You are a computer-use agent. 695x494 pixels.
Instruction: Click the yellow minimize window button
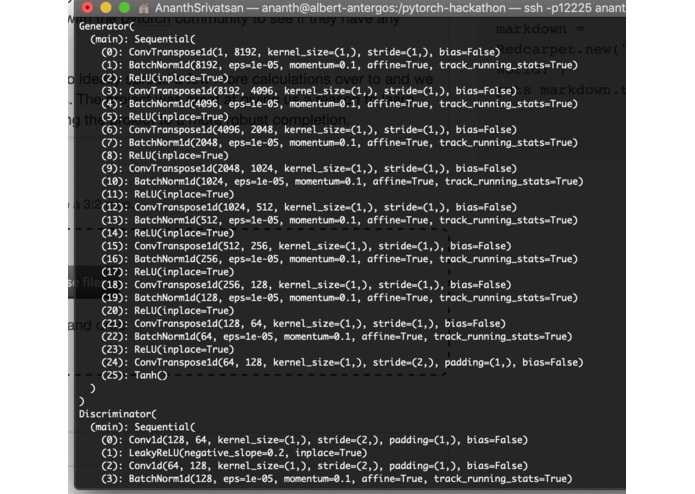pos(106,8)
